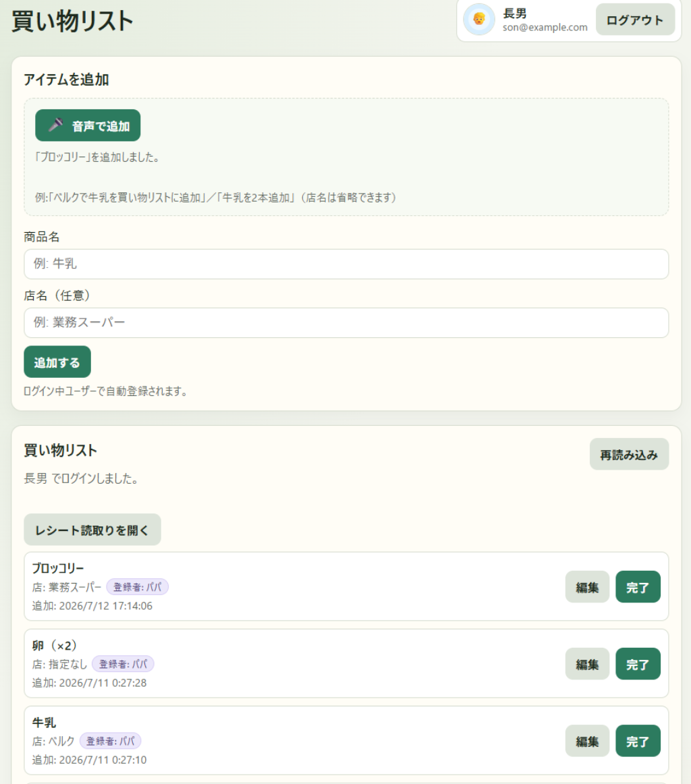Click the 長男 user name text
This screenshot has width=691, height=784.
tap(514, 13)
